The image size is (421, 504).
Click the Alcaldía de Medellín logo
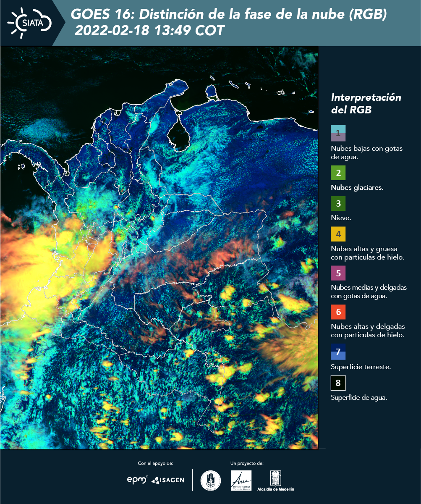click(x=275, y=481)
